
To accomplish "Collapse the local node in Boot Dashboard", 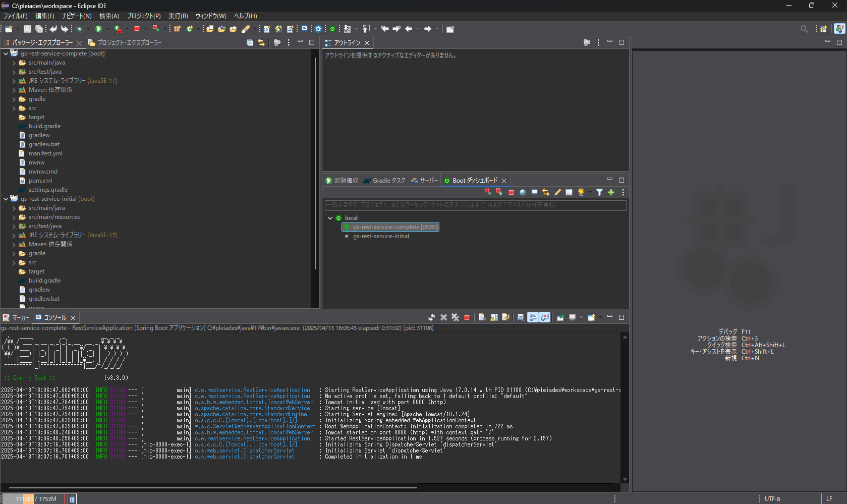I will 330,218.
